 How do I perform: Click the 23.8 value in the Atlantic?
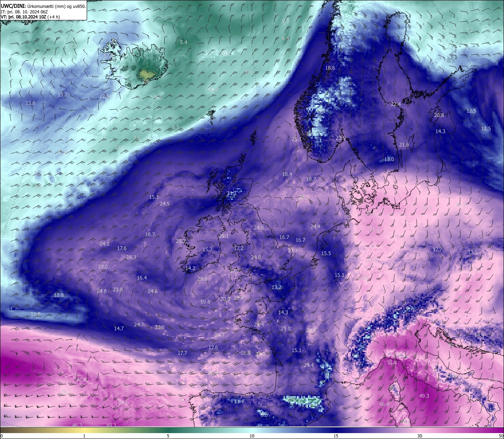(118, 289)
